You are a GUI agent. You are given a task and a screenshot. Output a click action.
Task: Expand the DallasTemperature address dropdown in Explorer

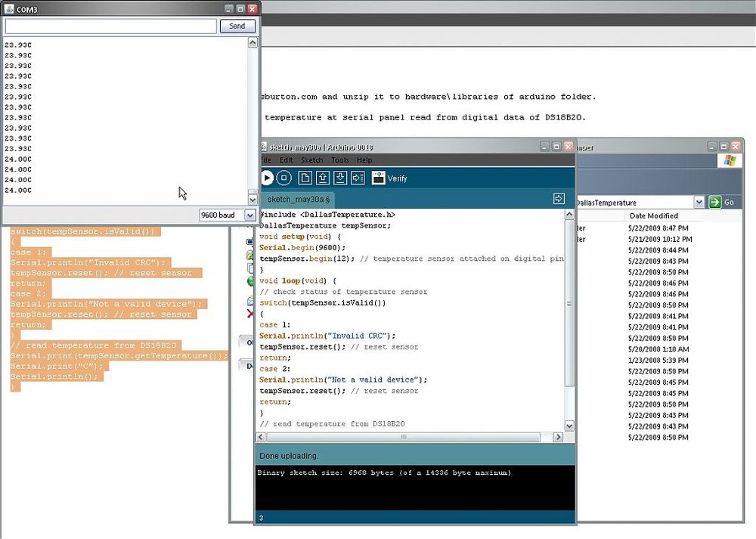coord(699,203)
